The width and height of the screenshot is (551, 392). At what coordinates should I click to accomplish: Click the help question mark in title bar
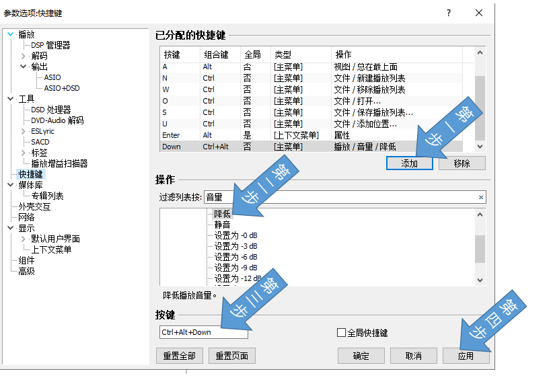pos(449,13)
